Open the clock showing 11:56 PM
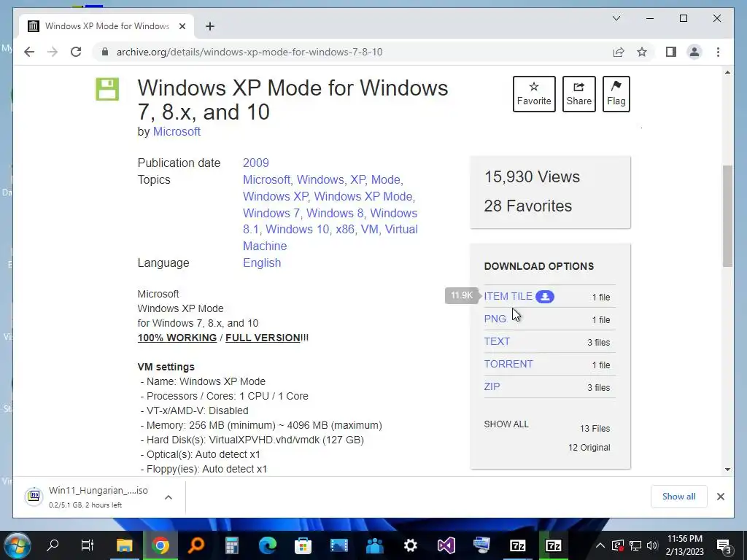Screen dimensions: 747x560 (684, 545)
